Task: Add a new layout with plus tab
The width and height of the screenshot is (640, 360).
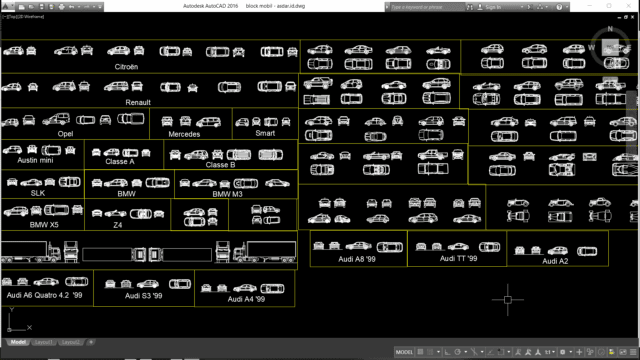Action: (91, 342)
